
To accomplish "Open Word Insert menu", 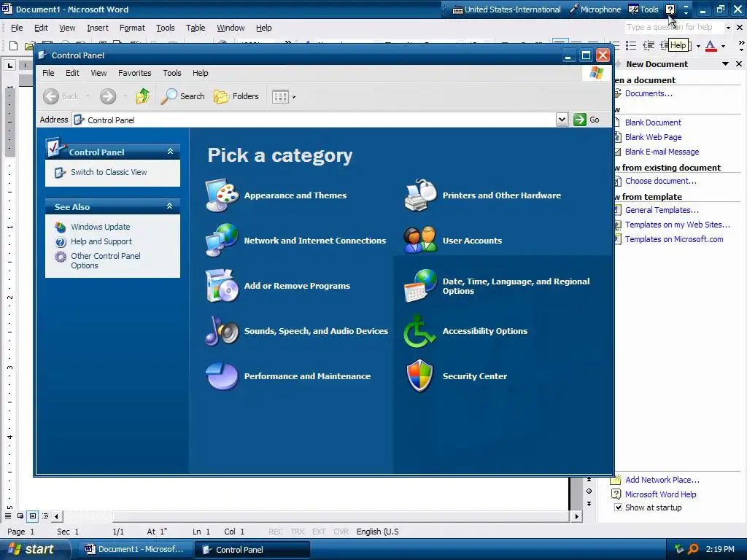I will click(x=98, y=28).
